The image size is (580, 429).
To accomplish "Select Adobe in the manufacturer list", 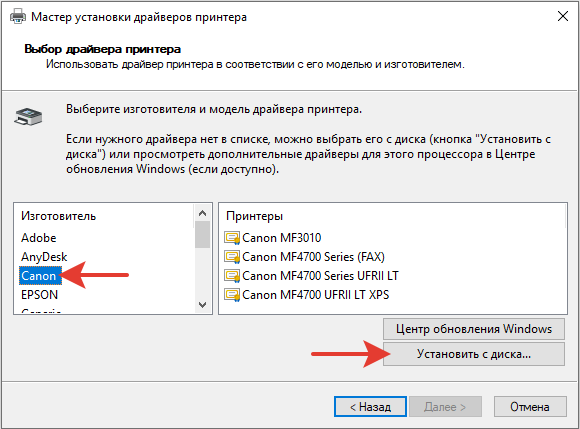I will coord(38,238).
